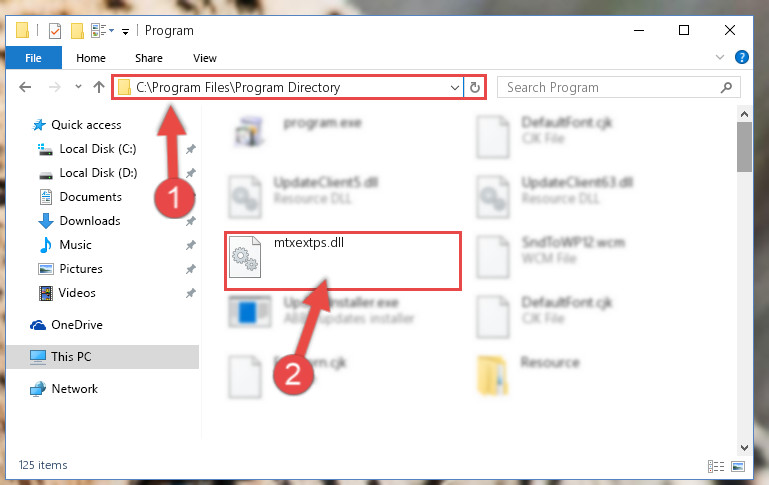Click the pin icon beside Music
This screenshot has height=485, width=769.
pos(191,245)
